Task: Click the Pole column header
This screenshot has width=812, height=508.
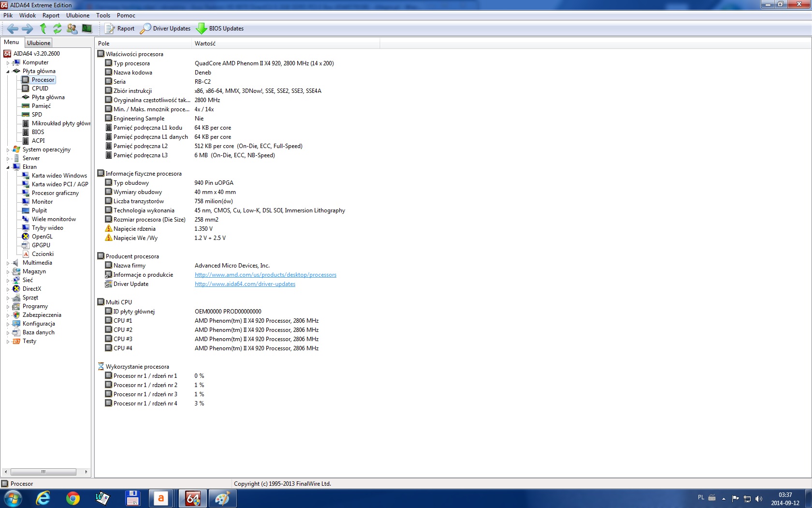Action: [143, 44]
